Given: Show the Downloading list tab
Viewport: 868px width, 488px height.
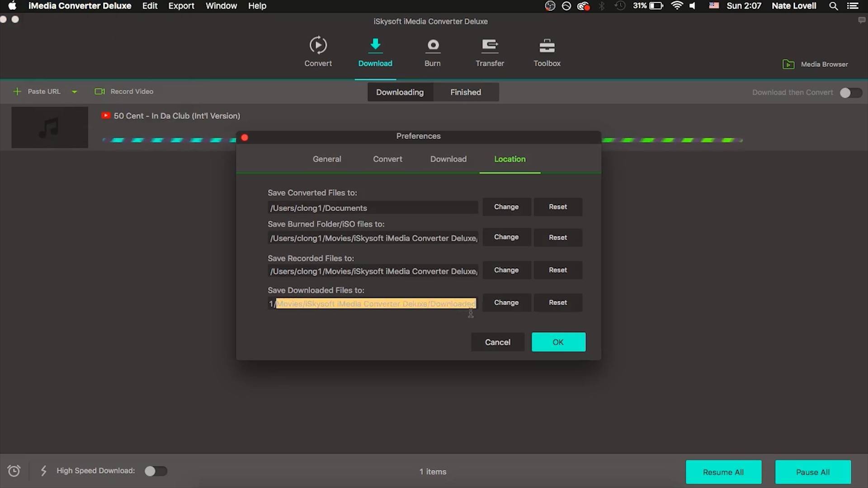Looking at the screenshot, I should click(400, 92).
